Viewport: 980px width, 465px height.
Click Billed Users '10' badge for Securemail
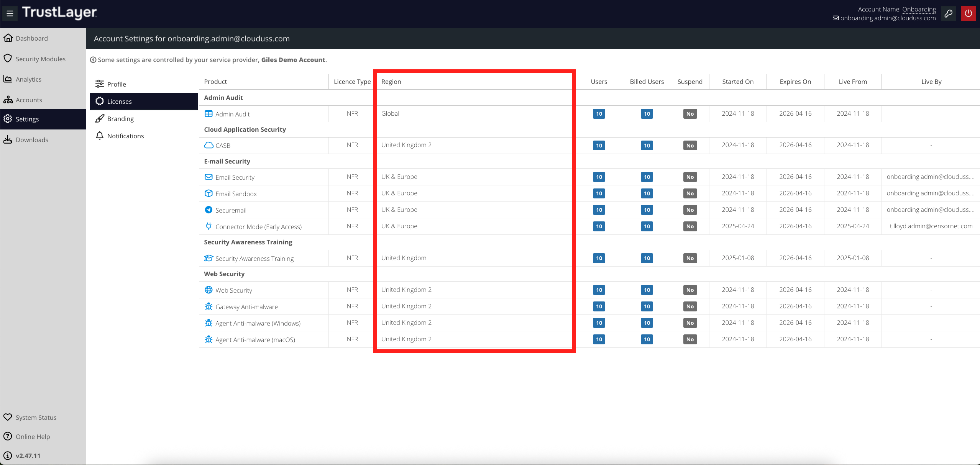[647, 210]
